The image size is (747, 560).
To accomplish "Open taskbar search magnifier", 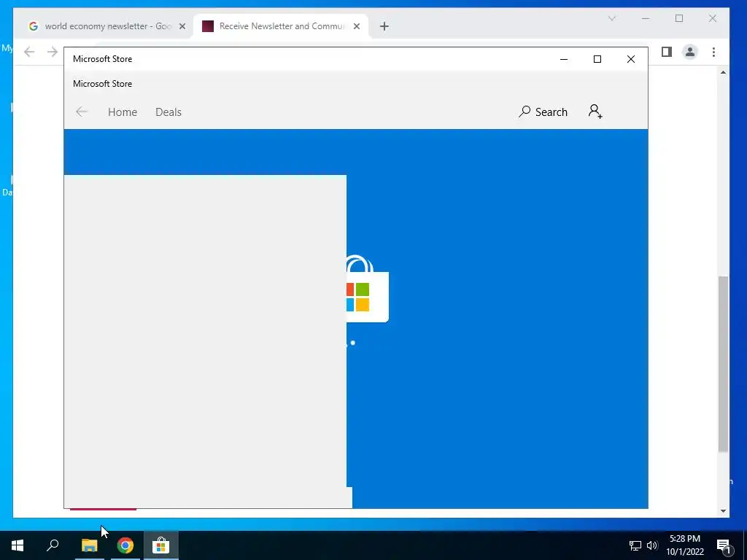I will pyautogui.click(x=53, y=545).
